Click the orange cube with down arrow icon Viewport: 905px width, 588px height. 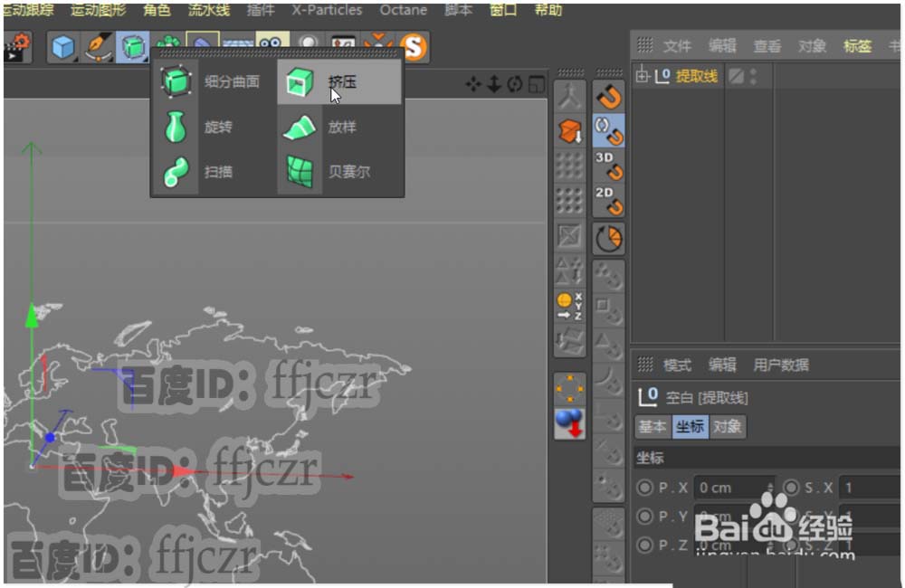coord(569,131)
